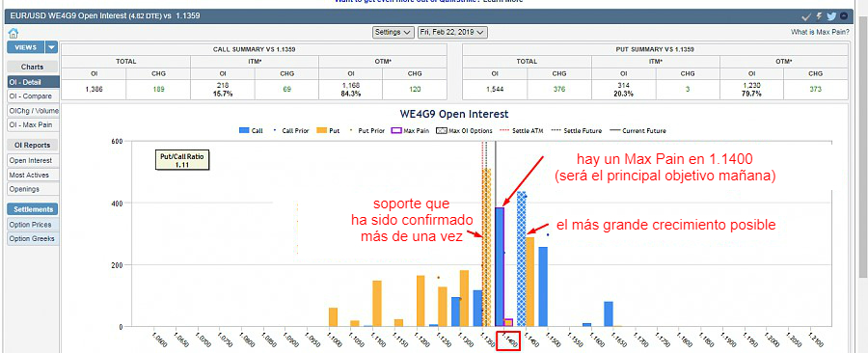Image resolution: width=868 pixels, height=353 pixels.
Task: Expand the VIEWS dropdown arrow
Action: pyautogui.click(x=51, y=47)
